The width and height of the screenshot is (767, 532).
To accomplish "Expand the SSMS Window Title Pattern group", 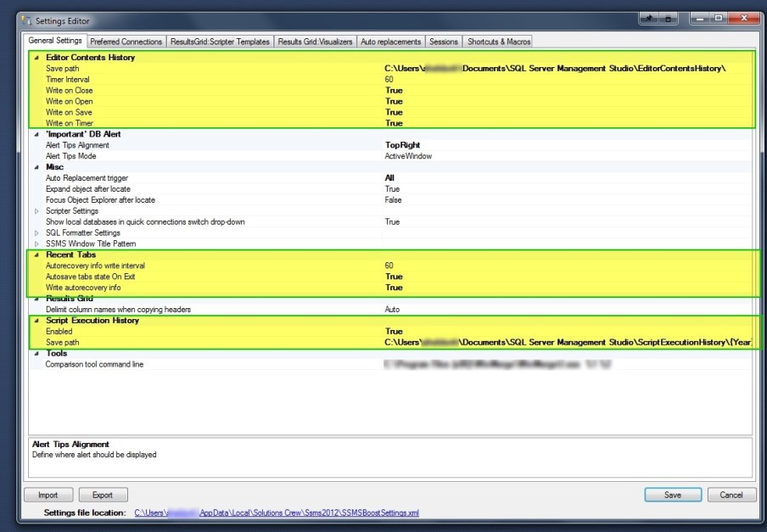I will pyautogui.click(x=35, y=244).
